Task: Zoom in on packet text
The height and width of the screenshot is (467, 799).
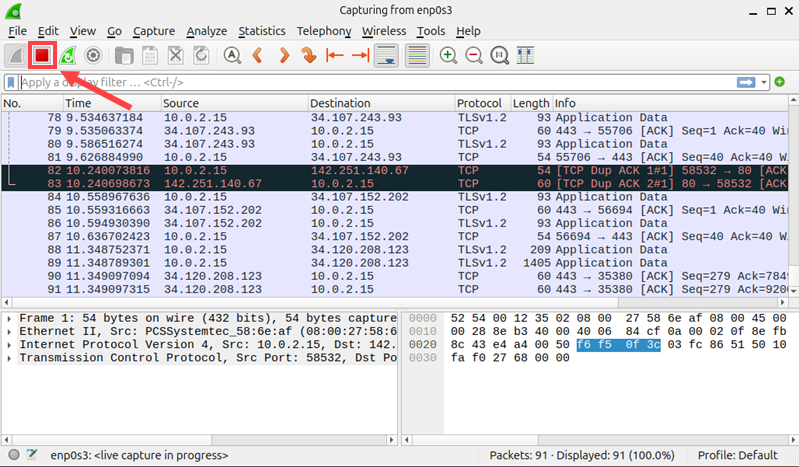Action: [x=448, y=55]
